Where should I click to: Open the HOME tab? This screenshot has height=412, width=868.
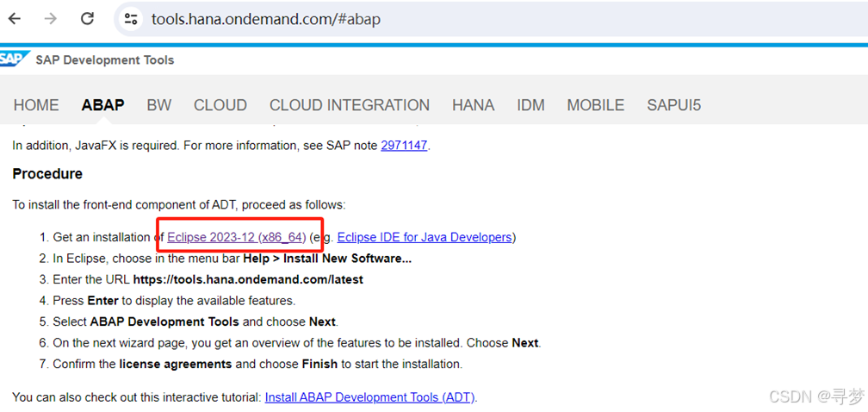(x=36, y=105)
